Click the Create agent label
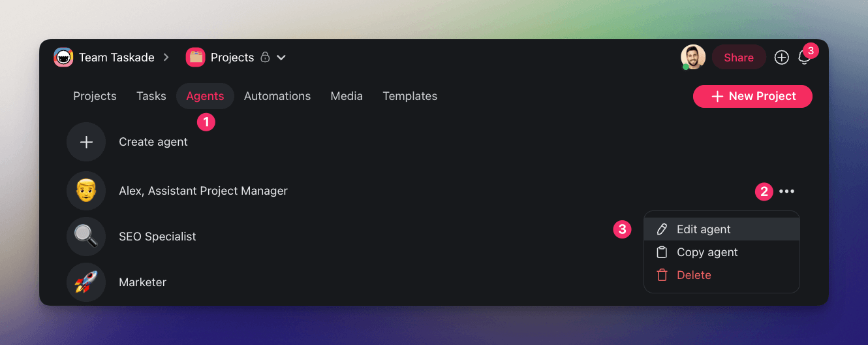 153,142
